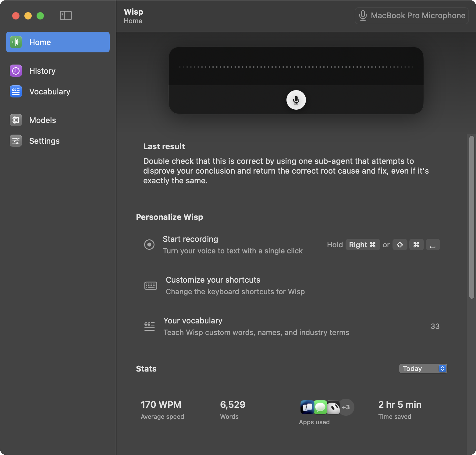
Task: Click the green Messages app icon
Action: pyautogui.click(x=320, y=407)
